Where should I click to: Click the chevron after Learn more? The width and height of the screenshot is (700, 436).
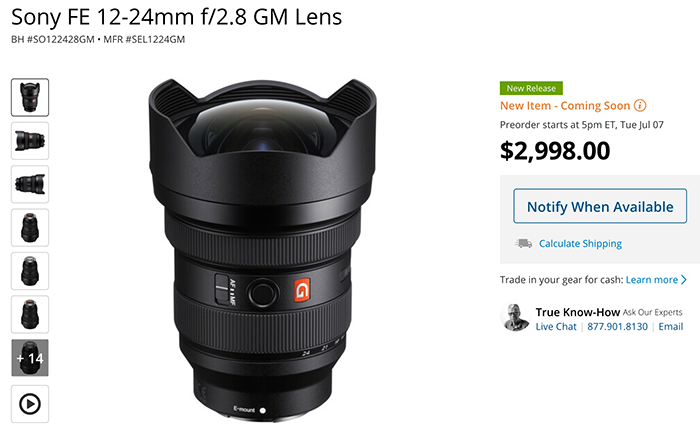pyautogui.click(x=683, y=280)
